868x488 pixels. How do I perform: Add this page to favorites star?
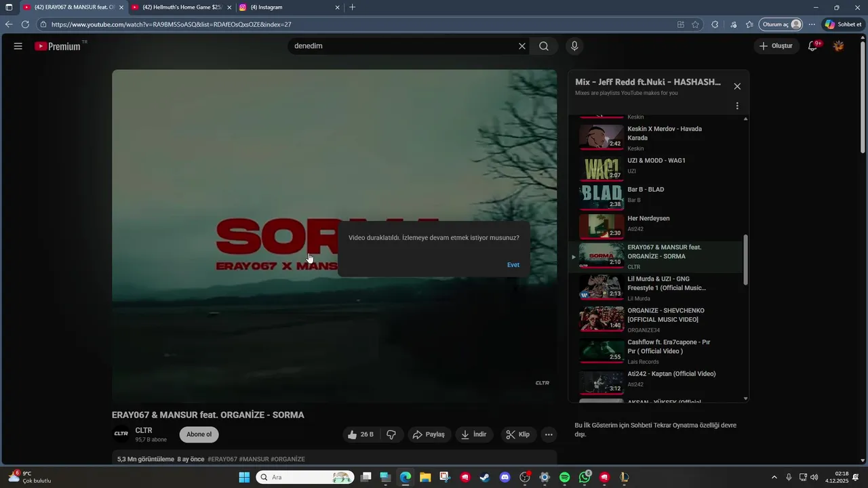coord(695,24)
